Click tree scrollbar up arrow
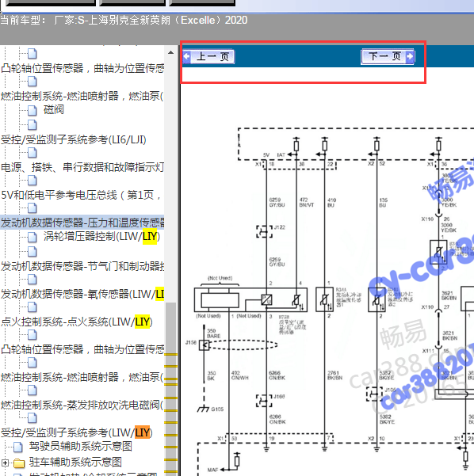 coord(171,52)
